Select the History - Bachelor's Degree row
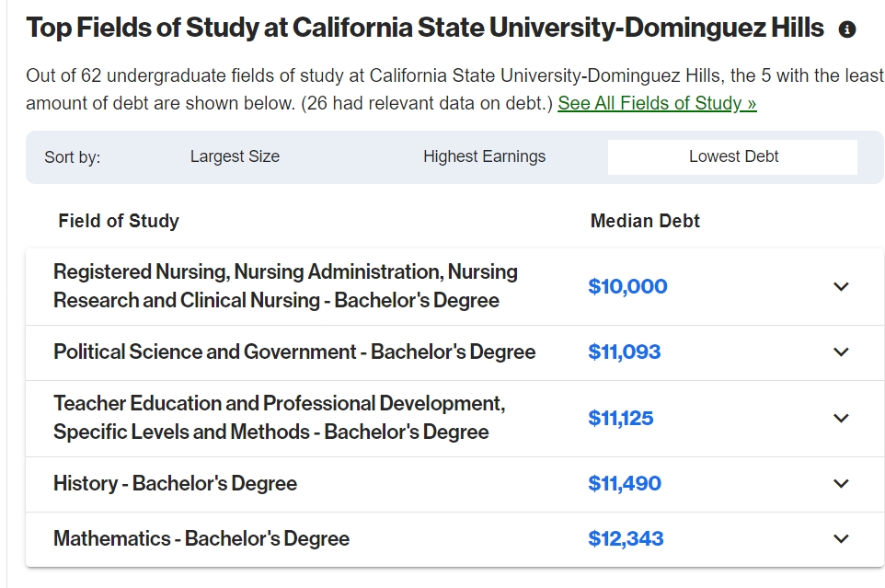The image size is (885, 588). point(454,484)
